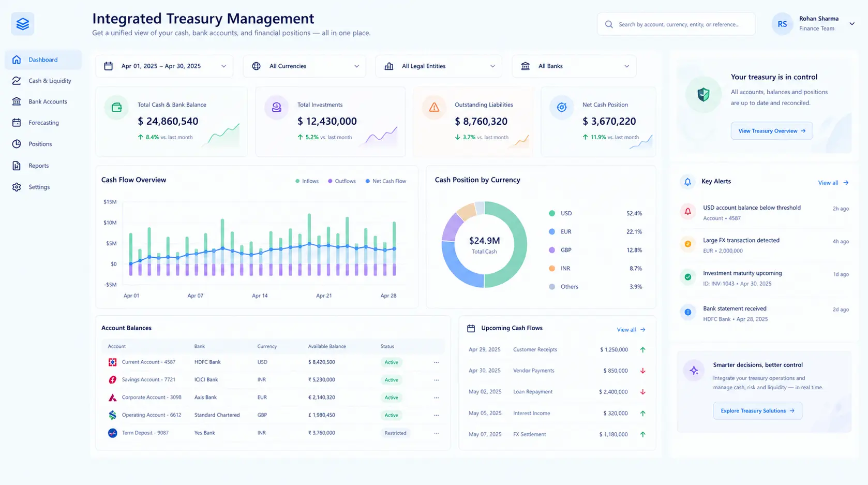
Task: Click the sparkle icon in Smarter decisions card
Action: 694,371
